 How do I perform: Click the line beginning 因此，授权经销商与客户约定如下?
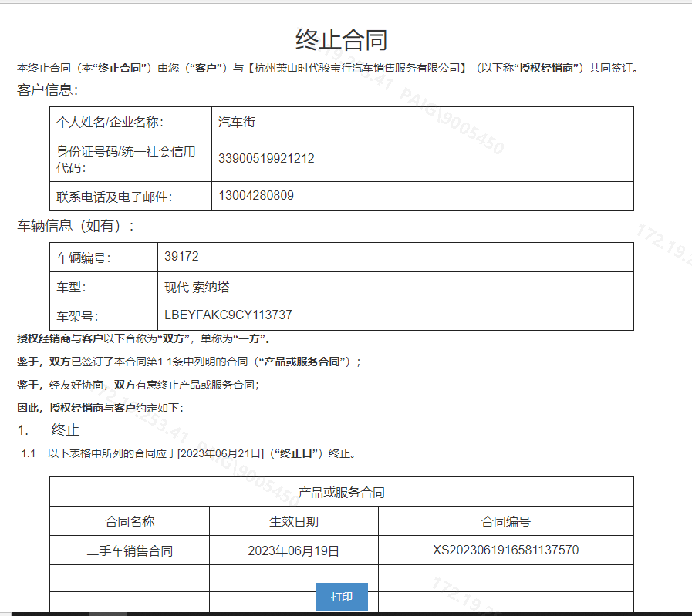(100, 408)
